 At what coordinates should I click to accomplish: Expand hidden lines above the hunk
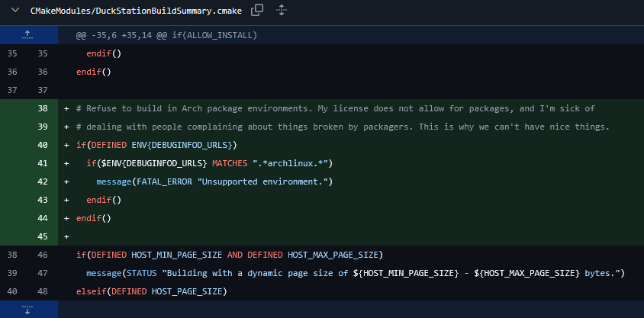pyautogui.click(x=28, y=35)
